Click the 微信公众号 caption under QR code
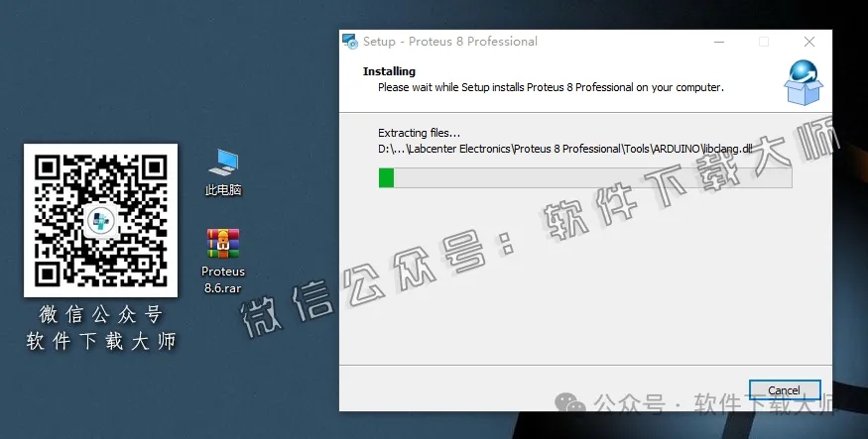The width and height of the screenshot is (868, 439). pyautogui.click(x=101, y=314)
